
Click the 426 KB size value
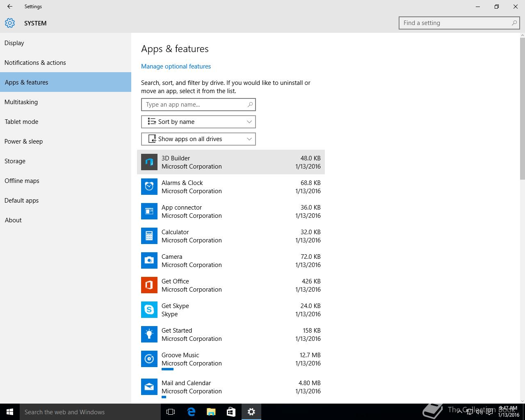(311, 281)
